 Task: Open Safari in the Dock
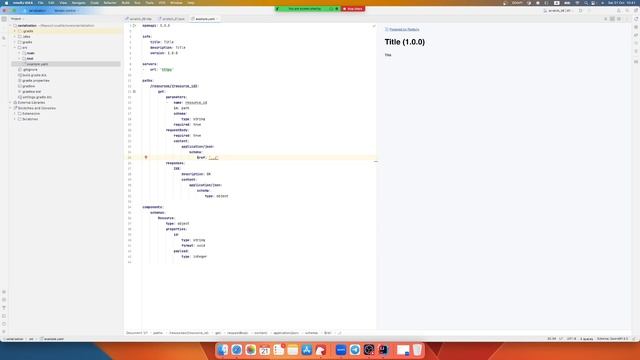[237, 350]
